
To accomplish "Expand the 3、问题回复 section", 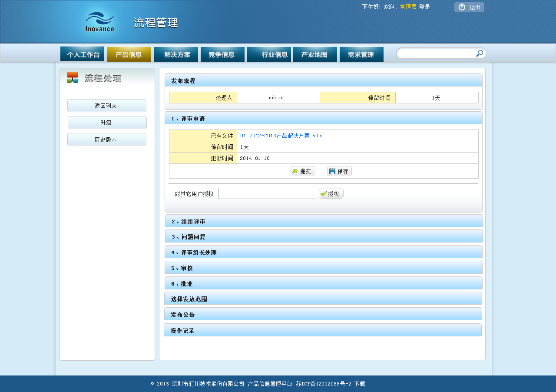I will 324,236.
